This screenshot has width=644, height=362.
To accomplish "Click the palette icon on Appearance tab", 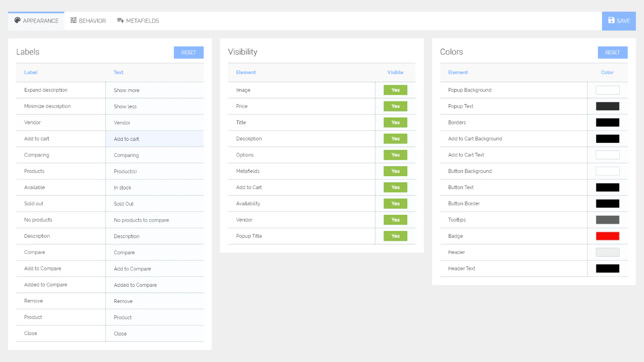I will click(17, 20).
